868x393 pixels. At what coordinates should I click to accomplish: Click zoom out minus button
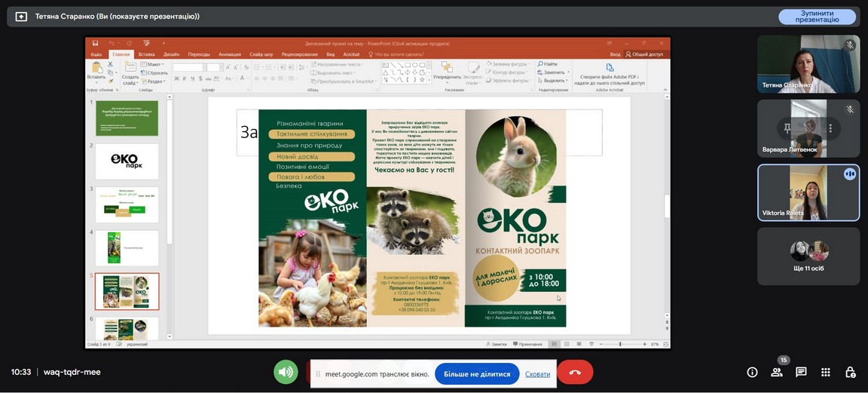click(600, 344)
